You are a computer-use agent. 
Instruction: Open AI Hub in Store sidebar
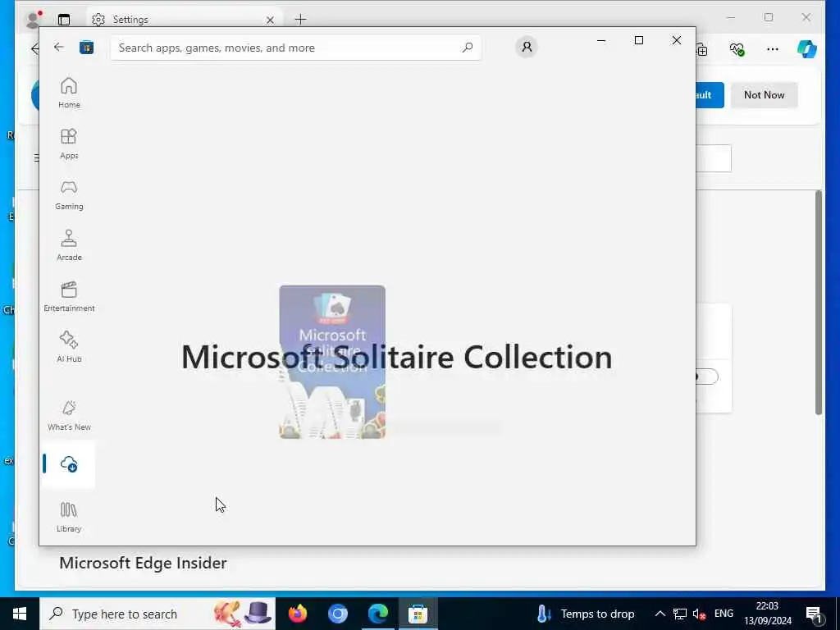(x=69, y=347)
